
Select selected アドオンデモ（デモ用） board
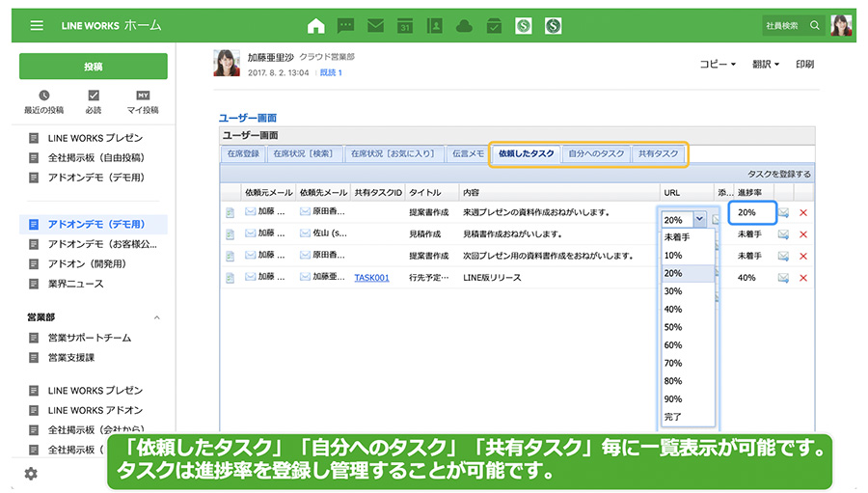pyautogui.click(x=93, y=225)
